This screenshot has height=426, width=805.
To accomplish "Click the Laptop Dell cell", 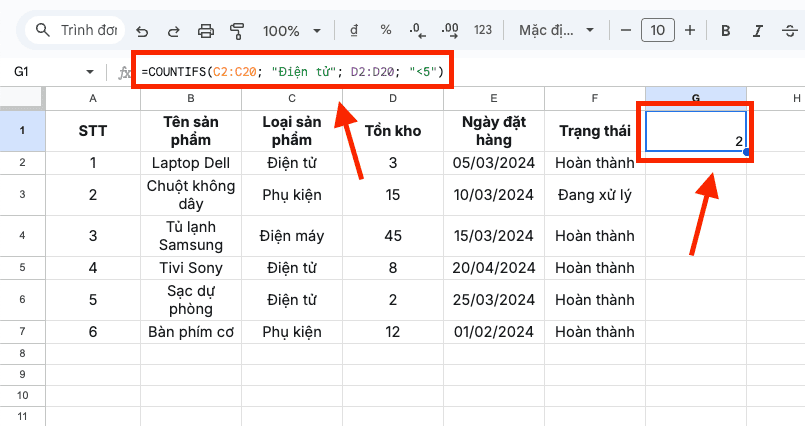I will click(x=191, y=163).
